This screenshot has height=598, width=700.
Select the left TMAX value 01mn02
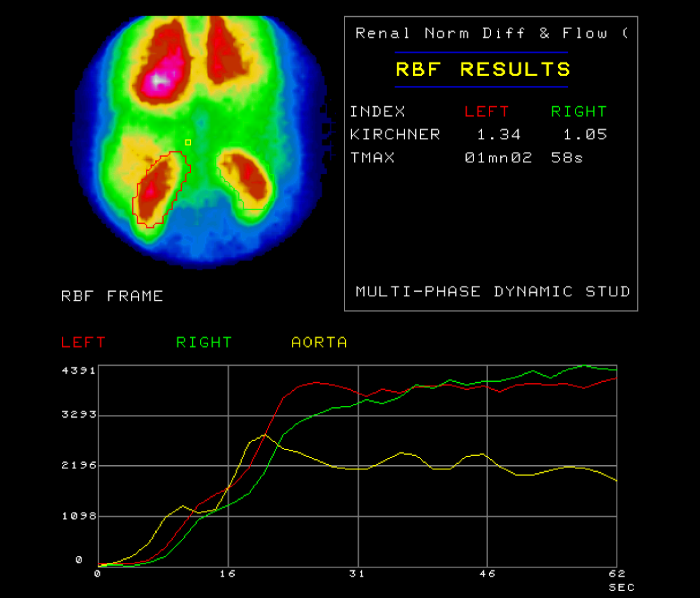(498, 157)
